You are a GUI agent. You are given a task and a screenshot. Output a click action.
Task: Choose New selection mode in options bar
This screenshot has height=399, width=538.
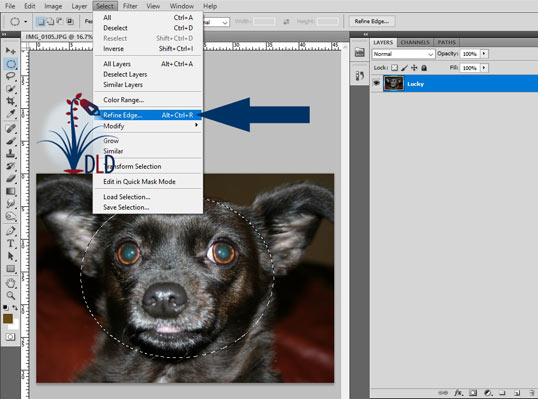(41, 22)
